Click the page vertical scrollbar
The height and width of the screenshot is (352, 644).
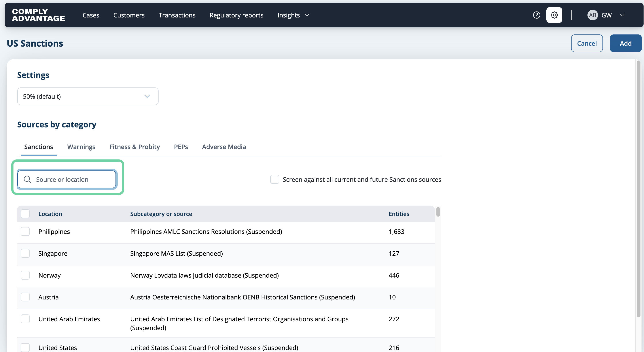639,189
